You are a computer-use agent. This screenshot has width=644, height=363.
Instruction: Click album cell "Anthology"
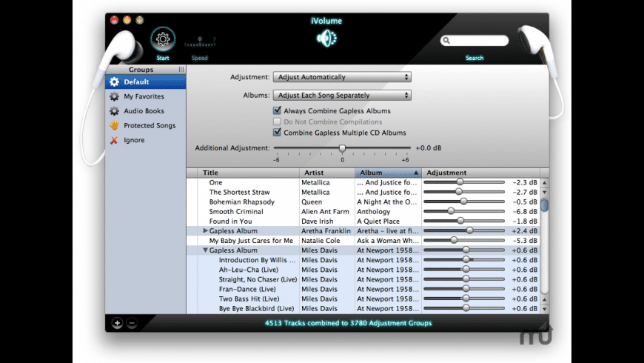tap(373, 211)
